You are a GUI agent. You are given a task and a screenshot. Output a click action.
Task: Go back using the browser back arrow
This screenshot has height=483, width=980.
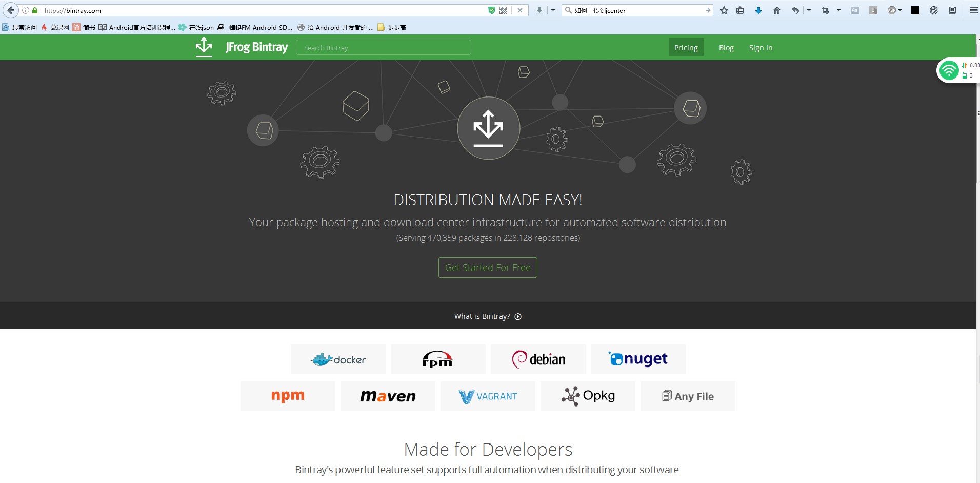[11, 10]
